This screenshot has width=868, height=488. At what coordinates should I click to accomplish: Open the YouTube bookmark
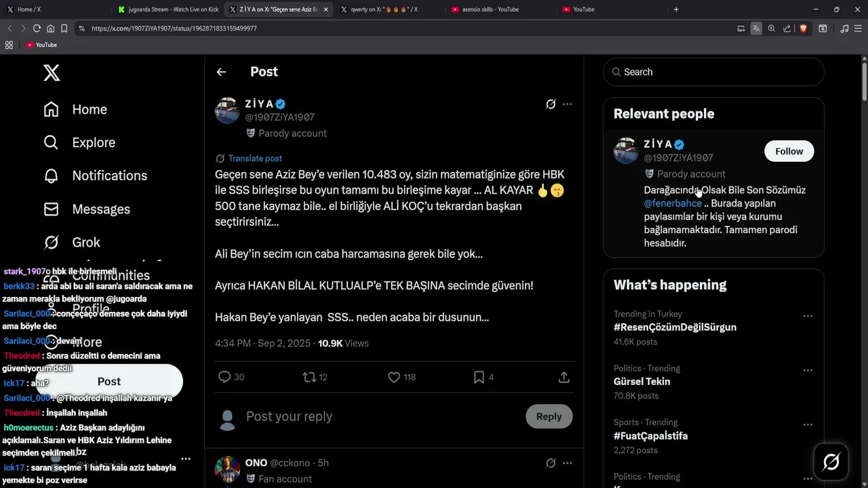click(x=41, y=45)
